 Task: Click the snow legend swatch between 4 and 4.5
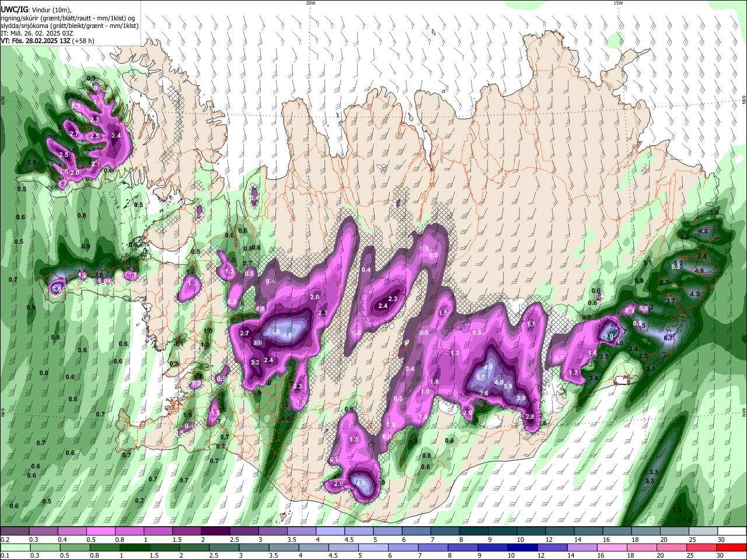[329, 531]
